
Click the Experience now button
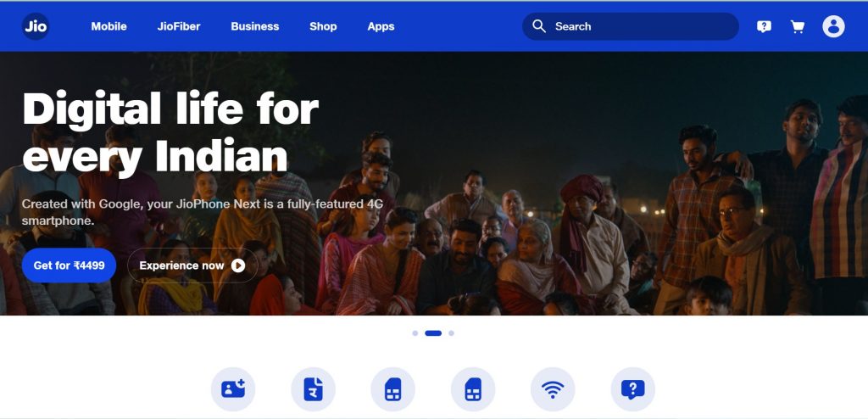(192, 265)
